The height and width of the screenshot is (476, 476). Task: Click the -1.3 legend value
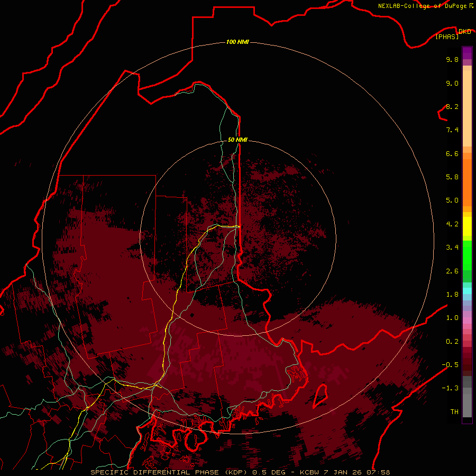coord(450,388)
